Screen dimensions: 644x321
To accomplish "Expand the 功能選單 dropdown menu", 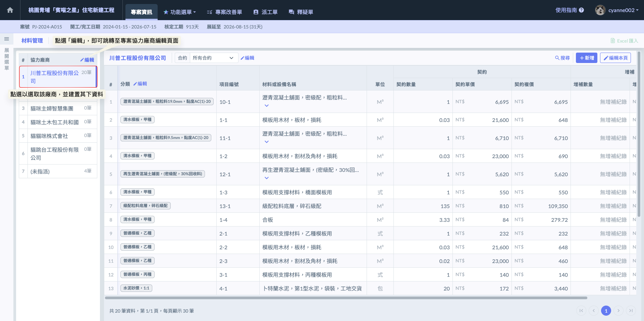I will pos(179,12).
